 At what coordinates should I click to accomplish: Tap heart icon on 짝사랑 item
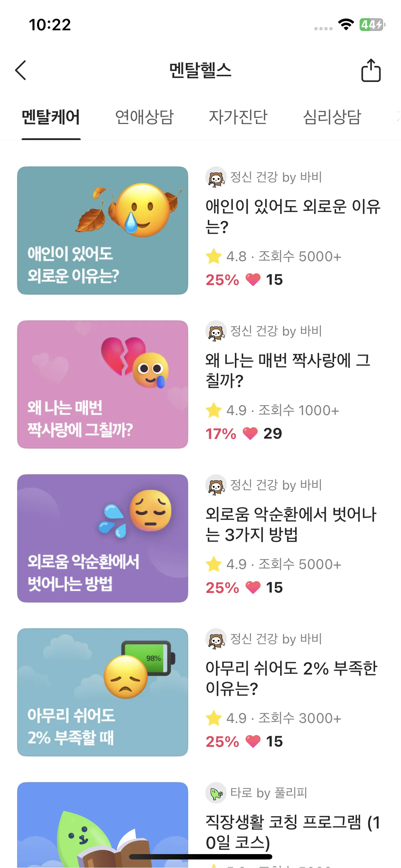250,434
